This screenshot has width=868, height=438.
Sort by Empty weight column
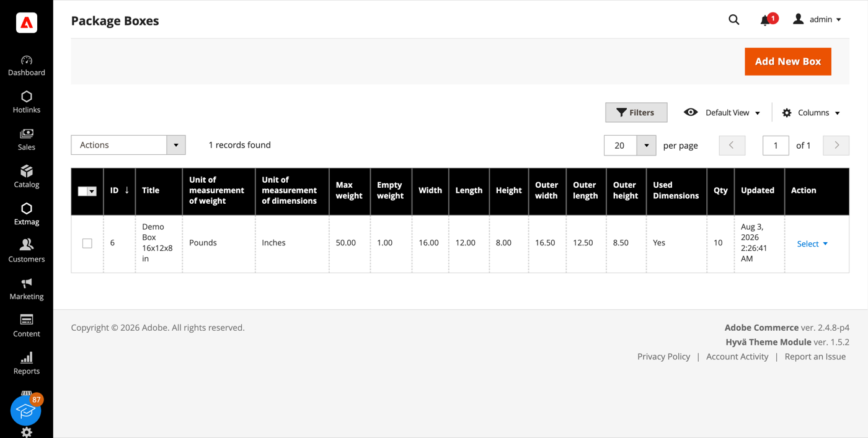point(391,191)
